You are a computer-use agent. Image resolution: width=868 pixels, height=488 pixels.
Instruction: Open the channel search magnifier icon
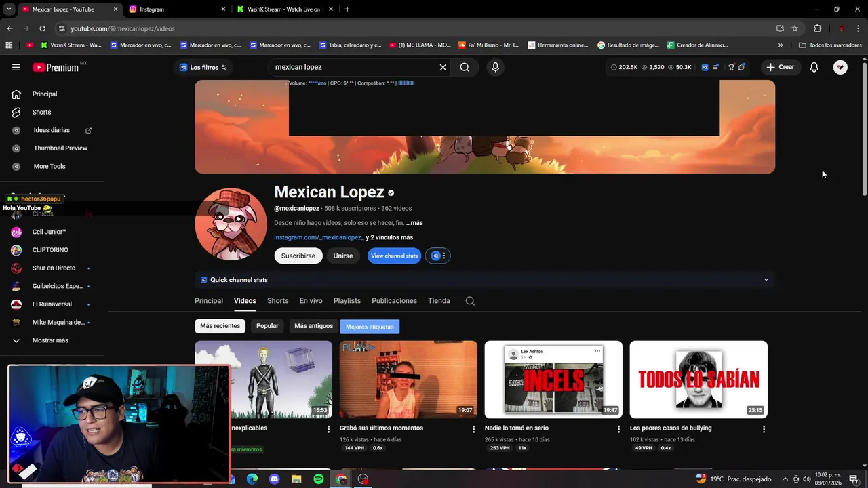[470, 301]
